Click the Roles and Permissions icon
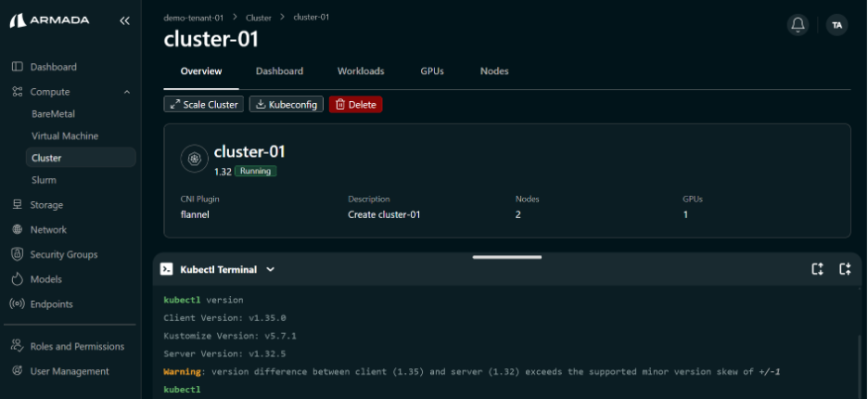Viewport: 868px width, 399px height. click(x=18, y=346)
